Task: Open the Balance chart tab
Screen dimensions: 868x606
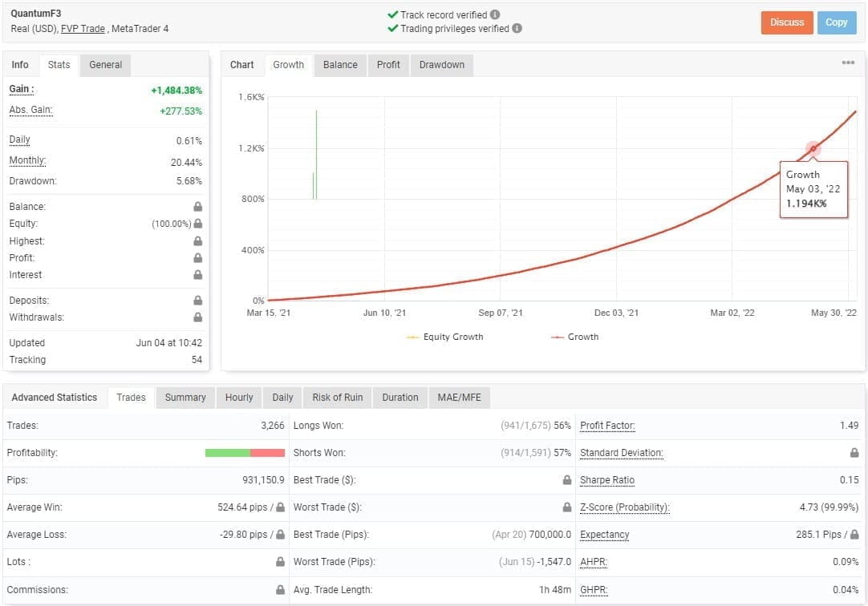Action: [x=340, y=65]
